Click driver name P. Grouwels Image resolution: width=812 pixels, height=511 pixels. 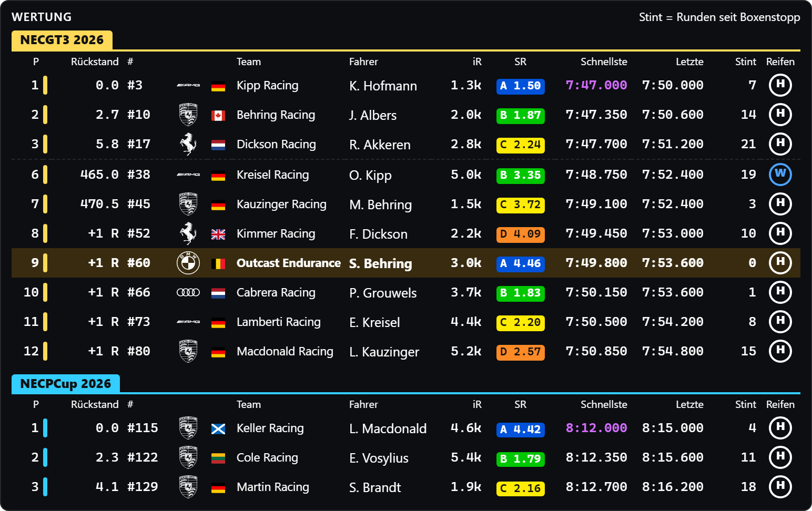pos(383,293)
